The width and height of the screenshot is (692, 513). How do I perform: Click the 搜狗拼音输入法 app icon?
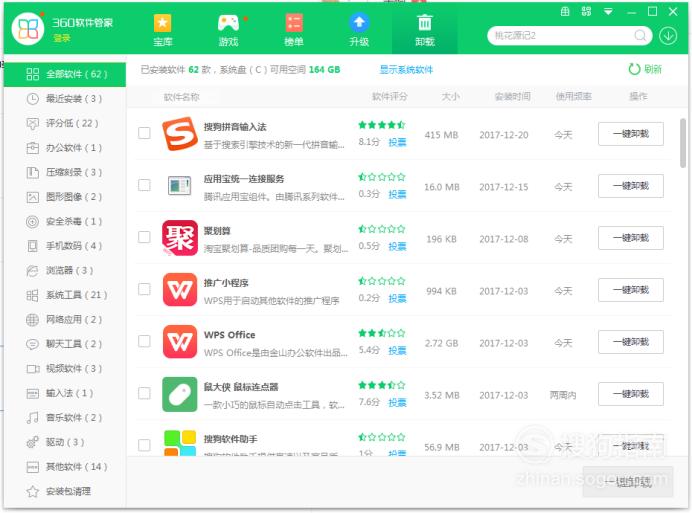tap(180, 134)
